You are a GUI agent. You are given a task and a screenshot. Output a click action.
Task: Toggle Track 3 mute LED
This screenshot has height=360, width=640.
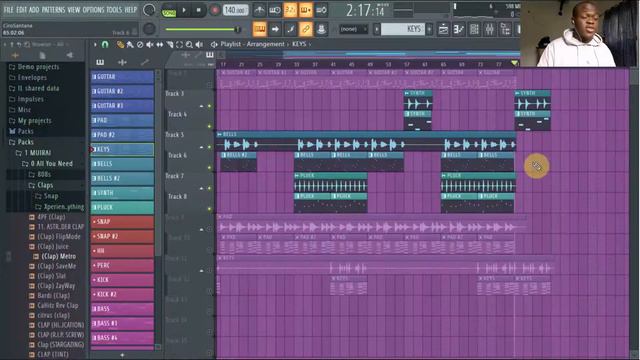209,106
